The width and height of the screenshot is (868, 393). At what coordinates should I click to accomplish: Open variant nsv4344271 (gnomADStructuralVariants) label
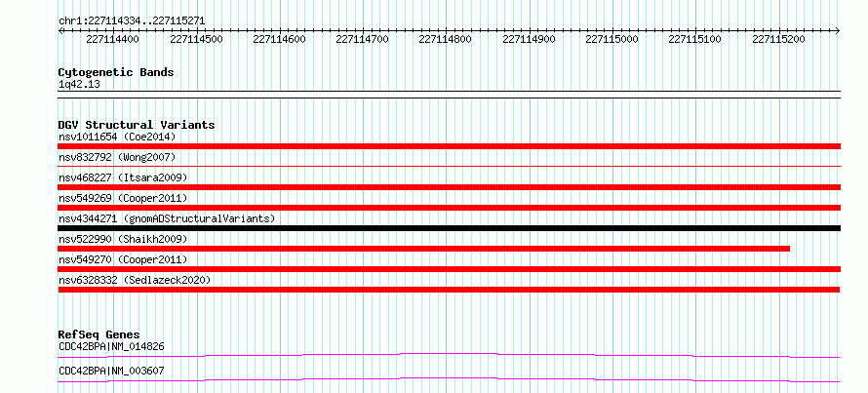pos(167,218)
